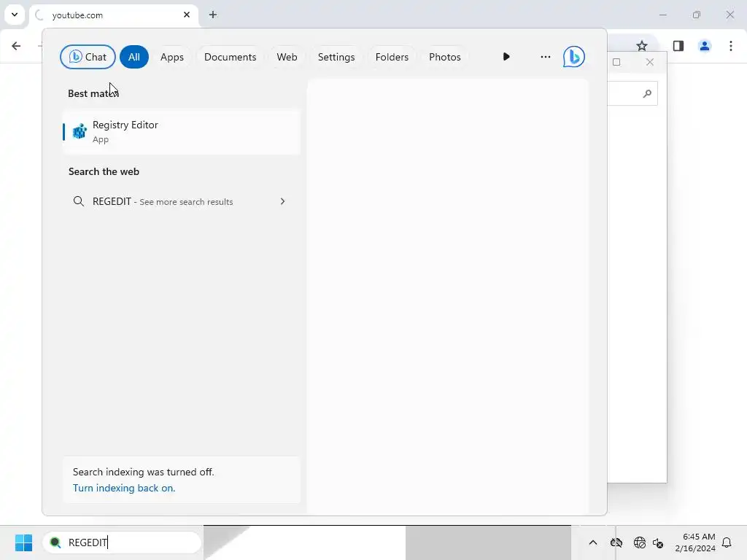Switch to the Web filter
The image size is (747, 560).
pyautogui.click(x=287, y=57)
